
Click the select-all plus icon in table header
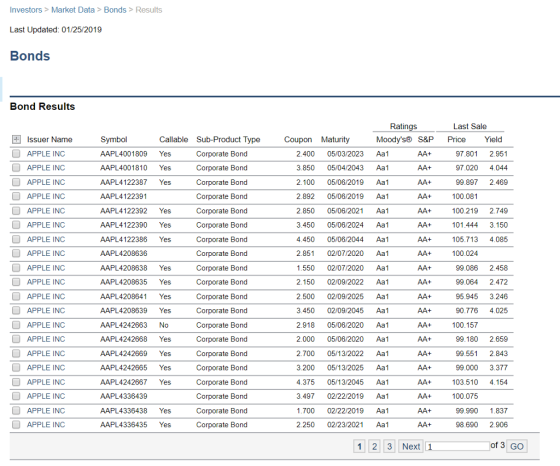[16, 139]
